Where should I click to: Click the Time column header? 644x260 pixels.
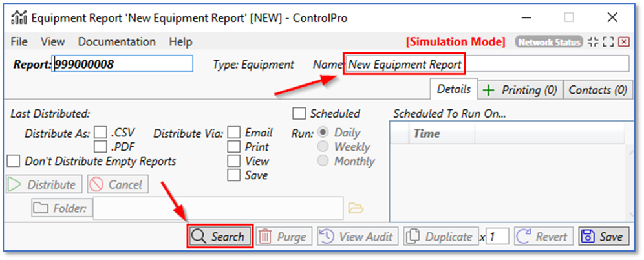427,134
